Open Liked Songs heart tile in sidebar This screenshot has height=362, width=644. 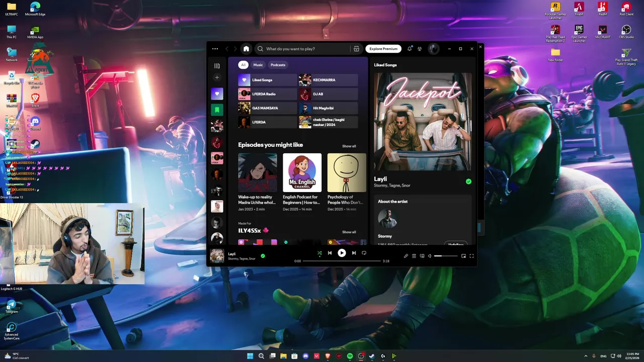pyautogui.click(x=217, y=94)
